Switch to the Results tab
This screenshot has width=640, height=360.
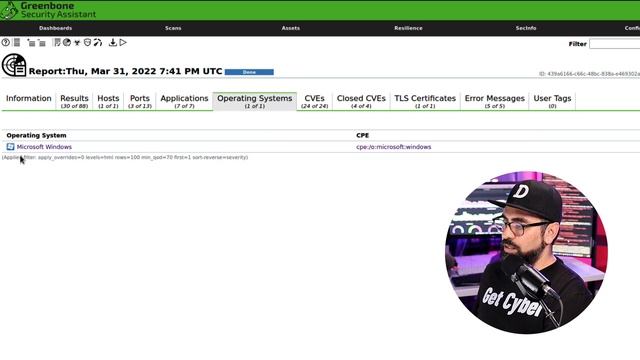(74, 101)
